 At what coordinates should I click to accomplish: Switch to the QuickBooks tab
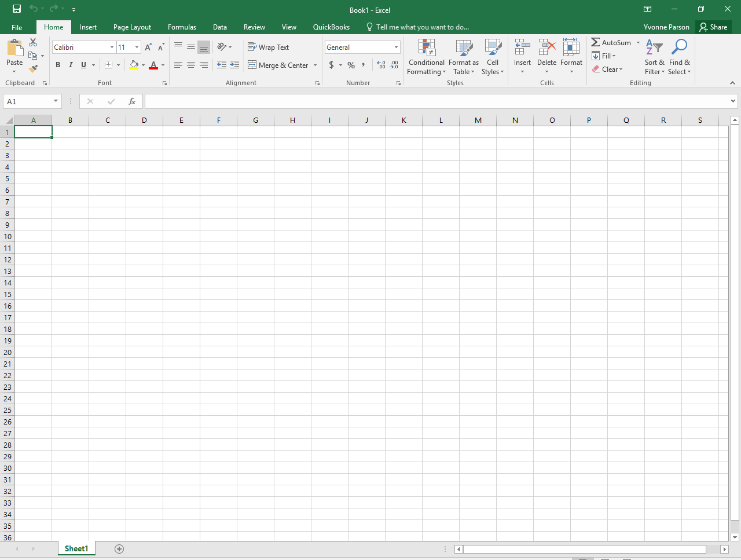point(331,27)
